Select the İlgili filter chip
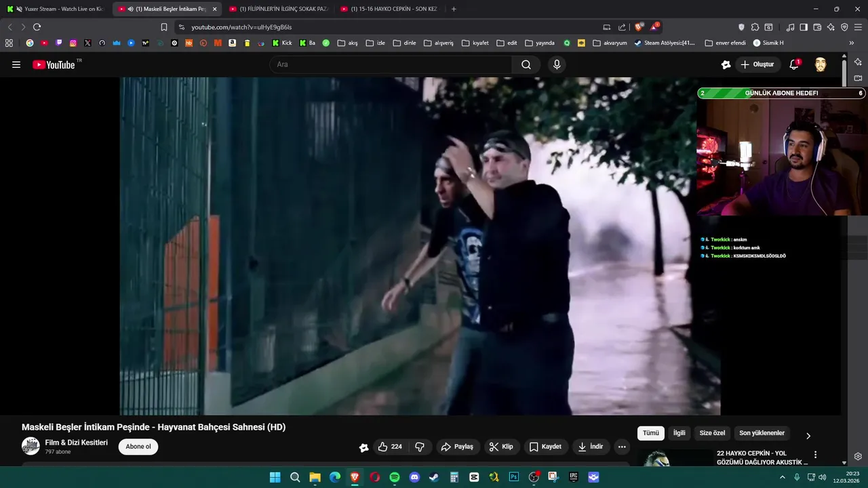 pos(679,433)
